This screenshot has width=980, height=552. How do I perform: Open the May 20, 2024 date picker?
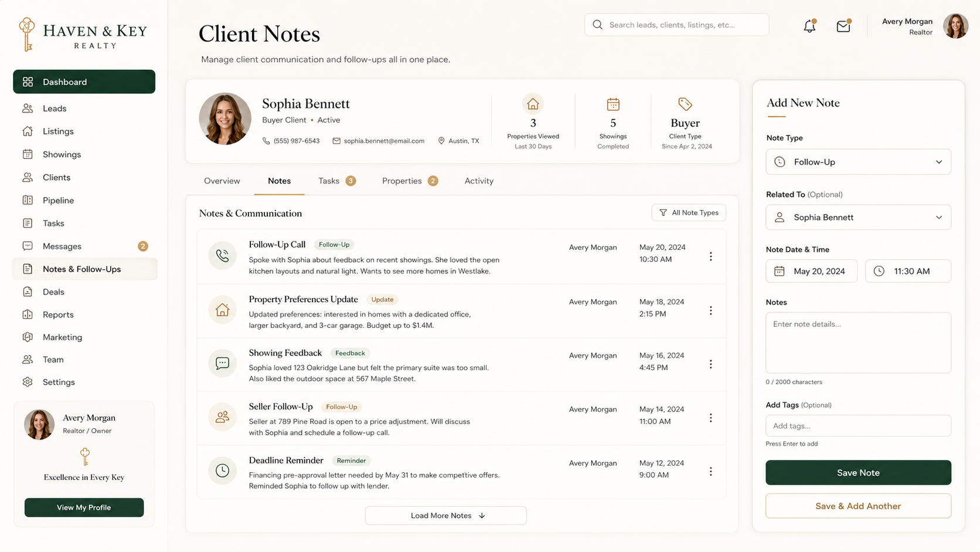pyautogui.click(x=811, y=271)
